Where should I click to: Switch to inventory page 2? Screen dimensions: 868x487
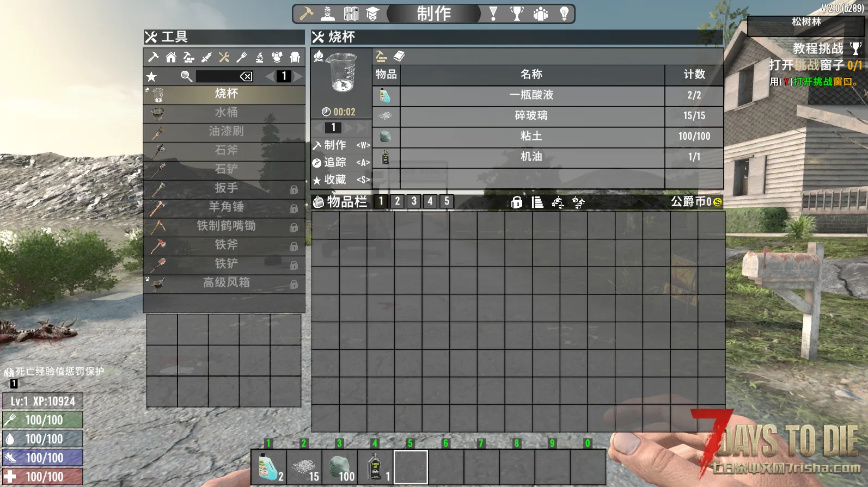pyautogui.click(x=398, y=201)
